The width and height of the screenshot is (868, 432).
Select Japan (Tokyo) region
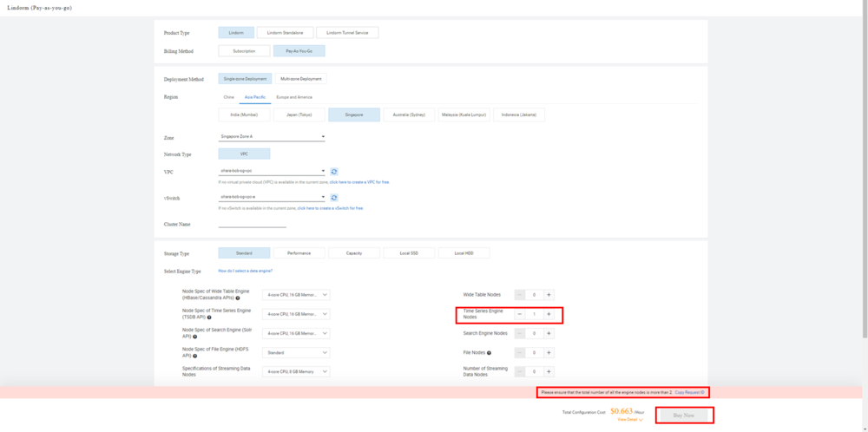click(299, 115)
